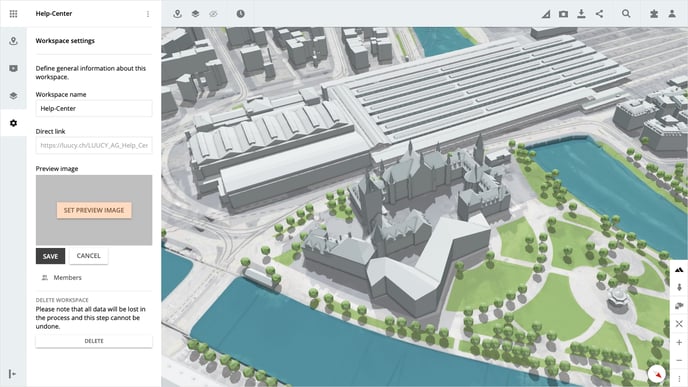Image resolution: width=688 pixels, height=387 pixels.
Task: Click the Workspace name input field
Action: point(94,108)
